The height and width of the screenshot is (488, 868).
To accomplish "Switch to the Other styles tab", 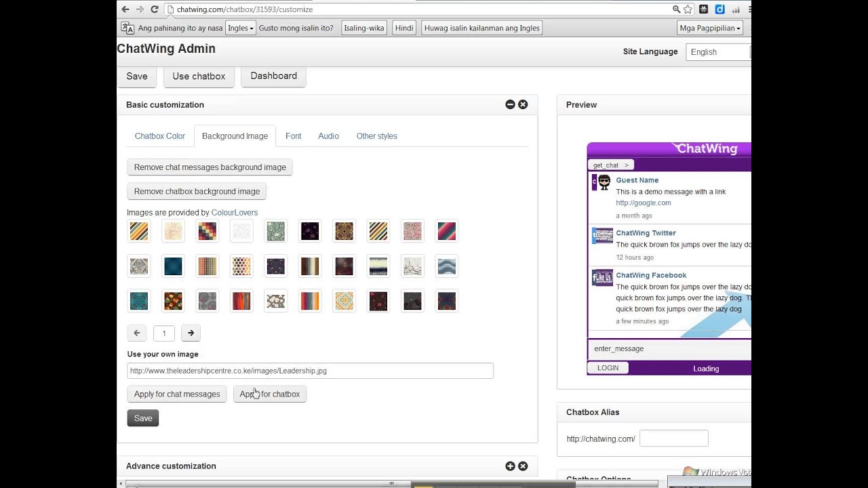I will point(377,136).
